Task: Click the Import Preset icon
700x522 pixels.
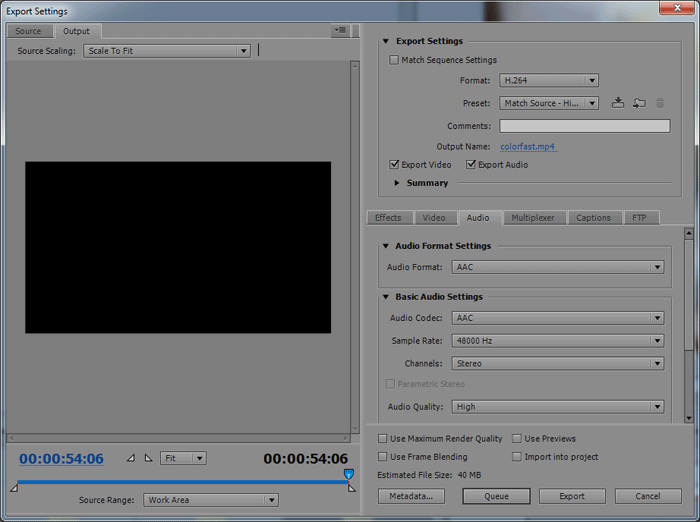Action: coord(639,103)
